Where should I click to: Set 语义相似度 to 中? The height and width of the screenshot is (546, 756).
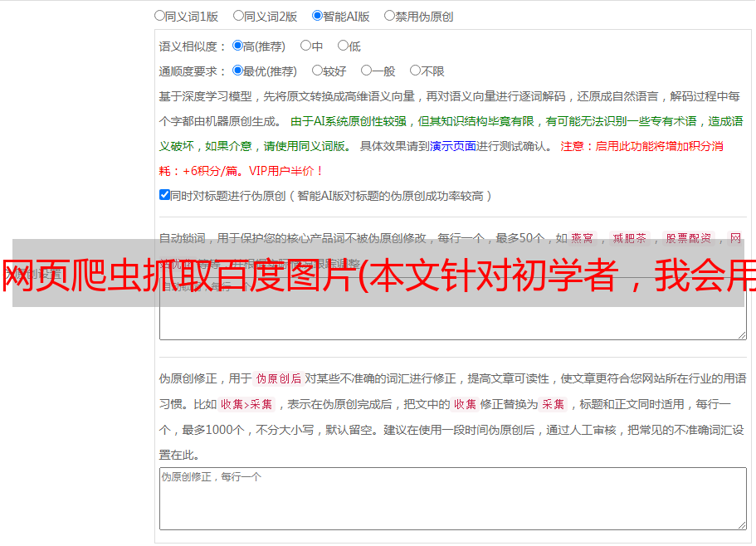(305, 46)
